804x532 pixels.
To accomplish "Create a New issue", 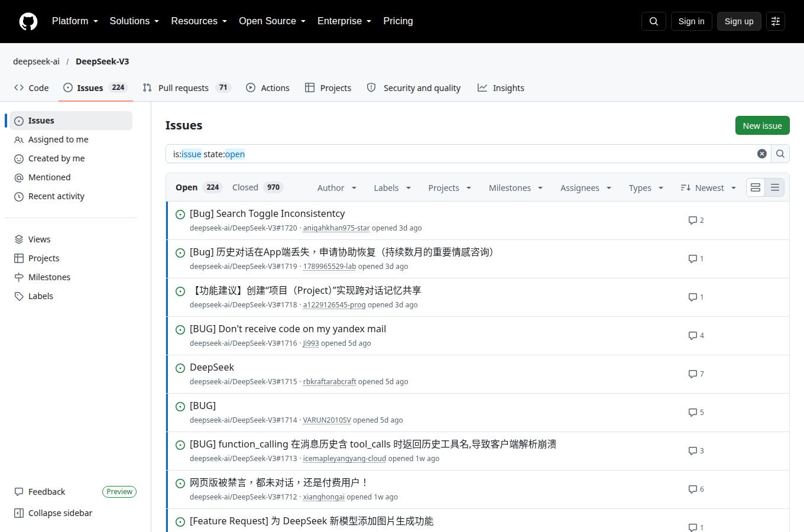I will 763,125.
